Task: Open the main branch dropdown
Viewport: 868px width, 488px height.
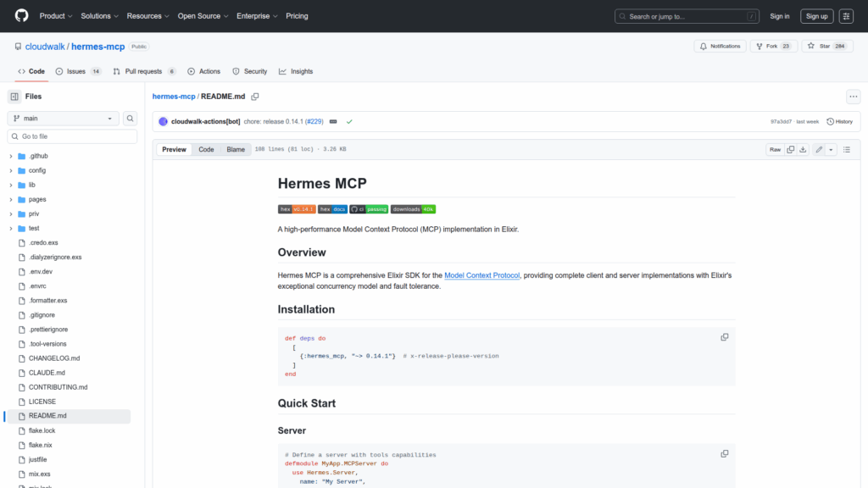Action: click(64, 119)
